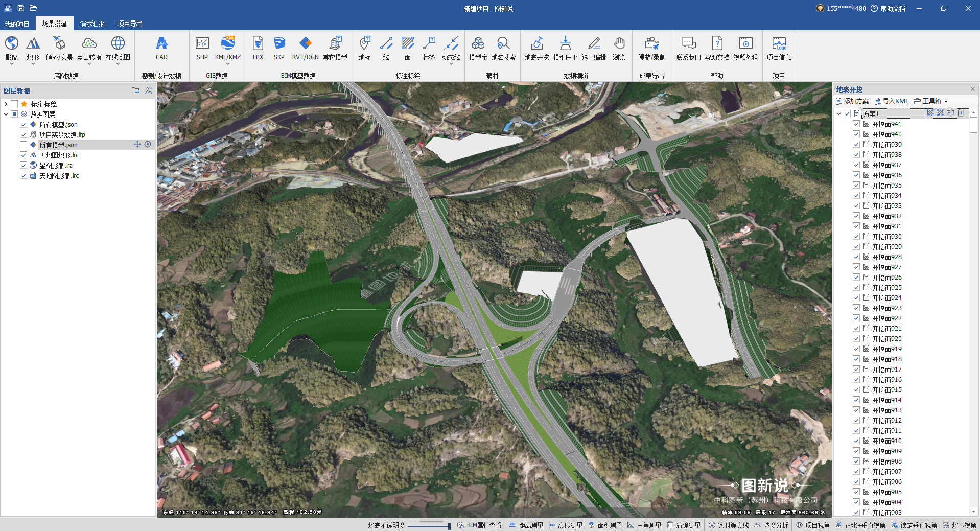Open the 工具箱 dropdown menu
980x531 pixels.
[x=931, y=101]
